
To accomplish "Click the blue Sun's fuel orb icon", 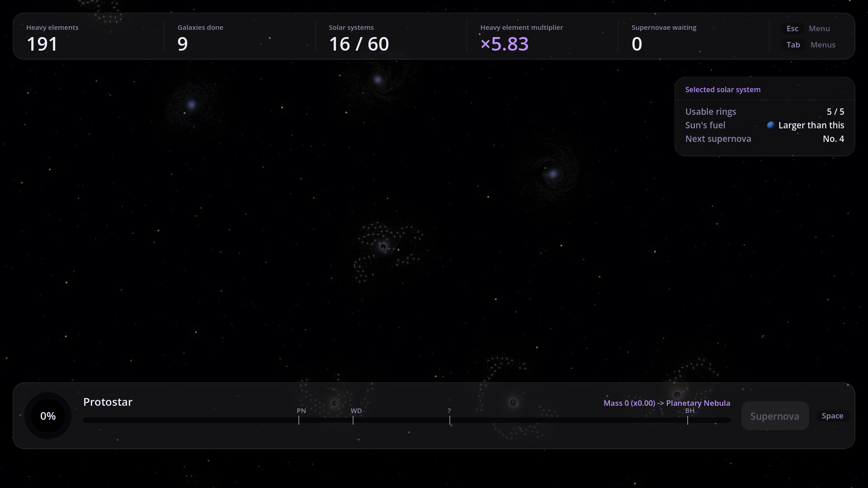I will [771, 125].
